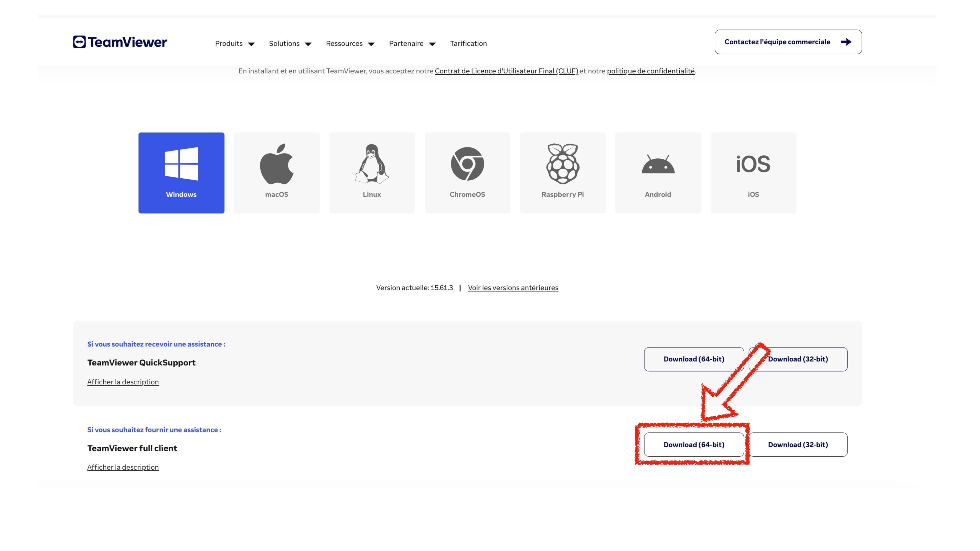Screen dimensions: 980x551
Task: Choose the ChromeOS platform tile
Action: 467,173
